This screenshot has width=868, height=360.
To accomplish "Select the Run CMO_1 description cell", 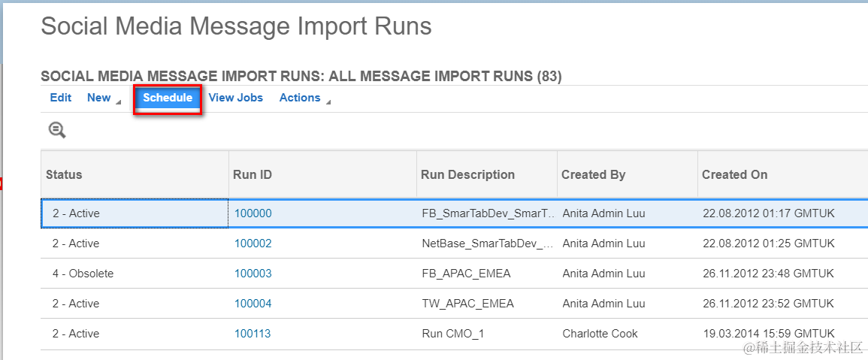I will point(453,334).
